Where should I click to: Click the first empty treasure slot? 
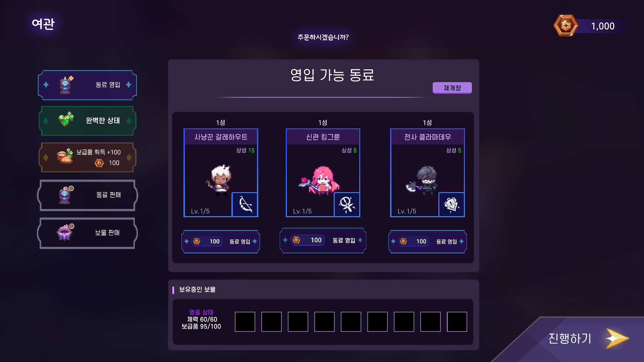(245, 322)
